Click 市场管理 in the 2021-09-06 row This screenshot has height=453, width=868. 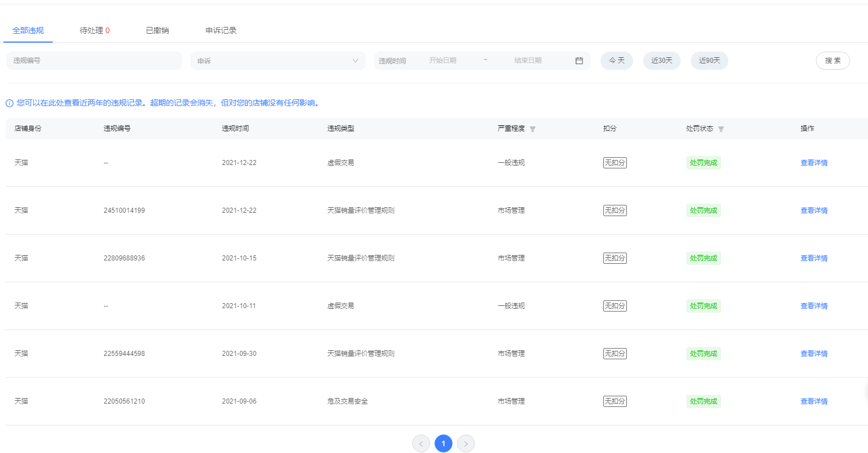(511, 401)
